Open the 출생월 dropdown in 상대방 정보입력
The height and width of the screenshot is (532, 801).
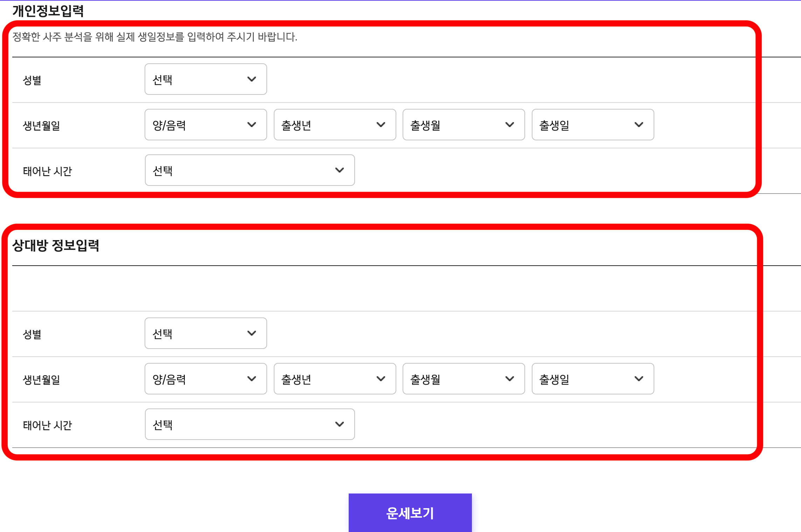point(463,379)
